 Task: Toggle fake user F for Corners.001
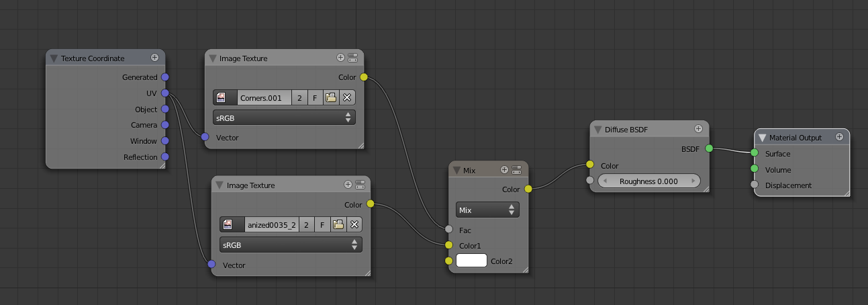click(x=315, y=97)
